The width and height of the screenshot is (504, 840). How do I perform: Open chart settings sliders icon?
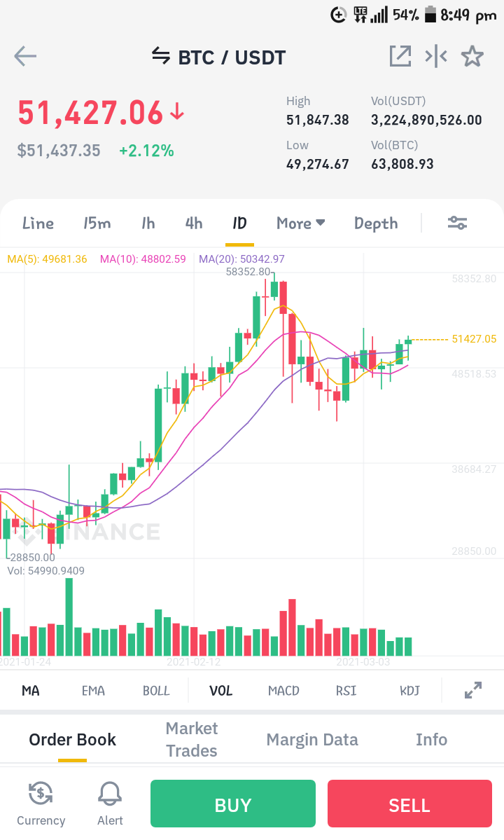point(458,223)
